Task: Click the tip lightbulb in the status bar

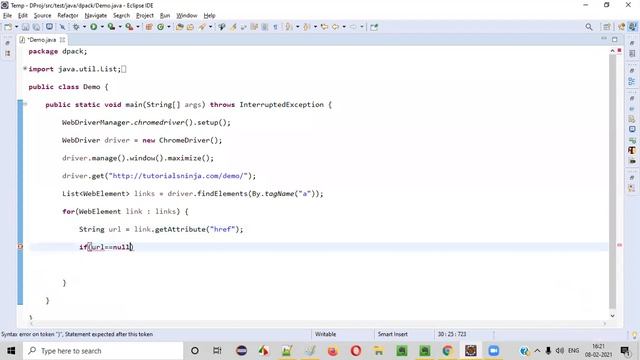Action: click(634, 335)
